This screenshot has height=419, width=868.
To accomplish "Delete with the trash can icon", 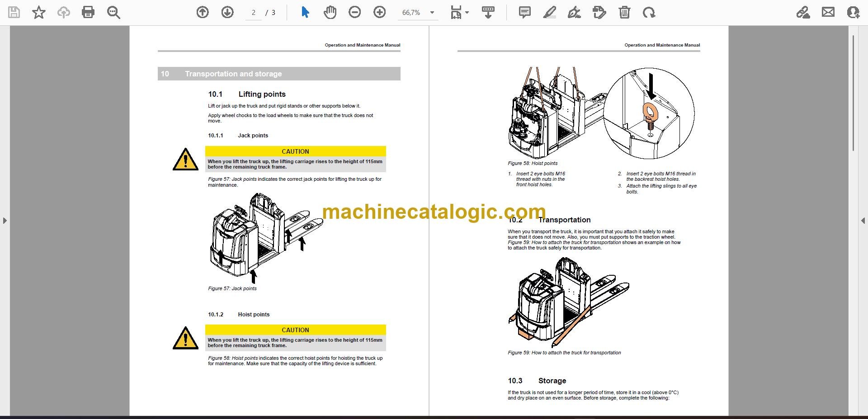I will pyautogui.click(x=624, y=12).
